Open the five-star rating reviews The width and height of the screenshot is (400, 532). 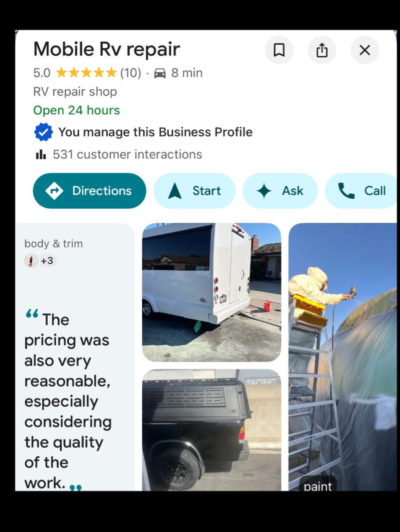click(x=86, y=72)
